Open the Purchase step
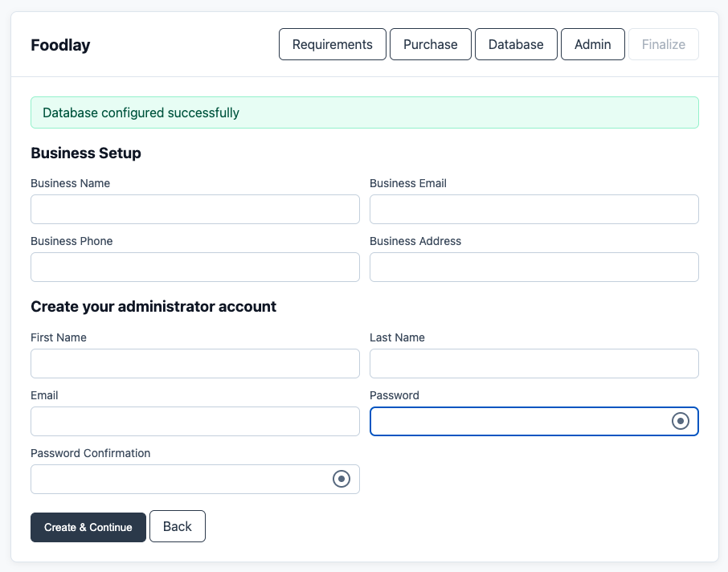728x572 pixels. tap(430, 44)
